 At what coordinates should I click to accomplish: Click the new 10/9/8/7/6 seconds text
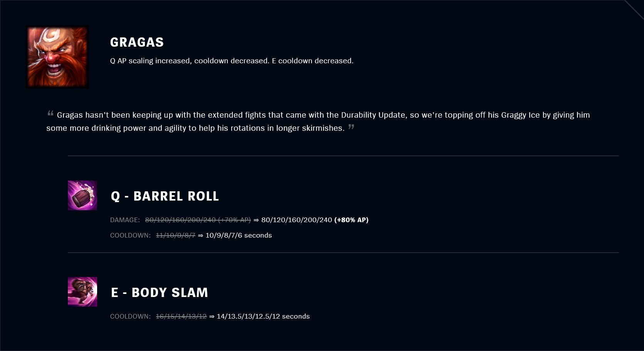[239, 235]
